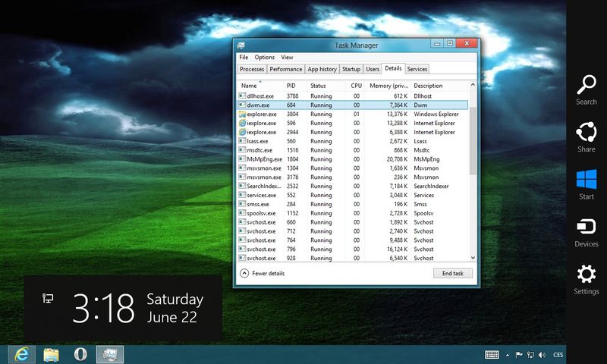607x364 pixels.
Task: Minimize the Task Manager window
Action: pos(437,43)
